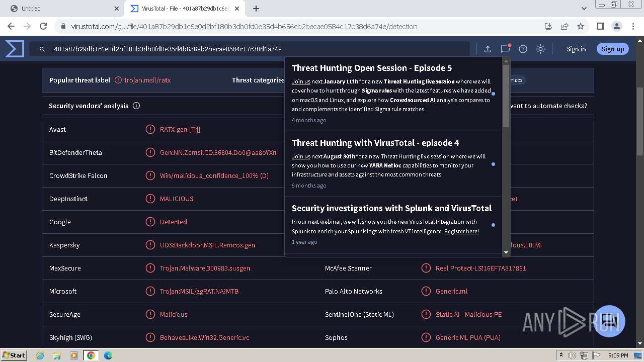Click the address bar URL

click(x=244, y=27)
